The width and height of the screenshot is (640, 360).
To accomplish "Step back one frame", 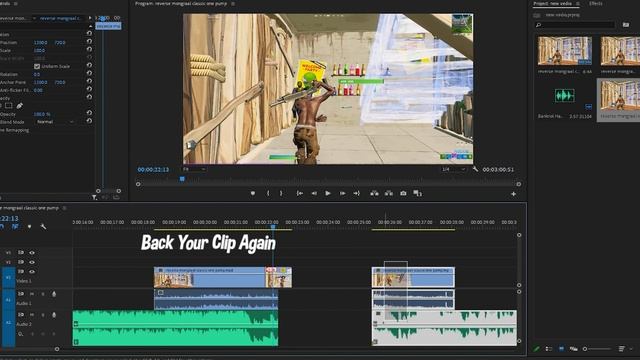I will pos(314,193).
